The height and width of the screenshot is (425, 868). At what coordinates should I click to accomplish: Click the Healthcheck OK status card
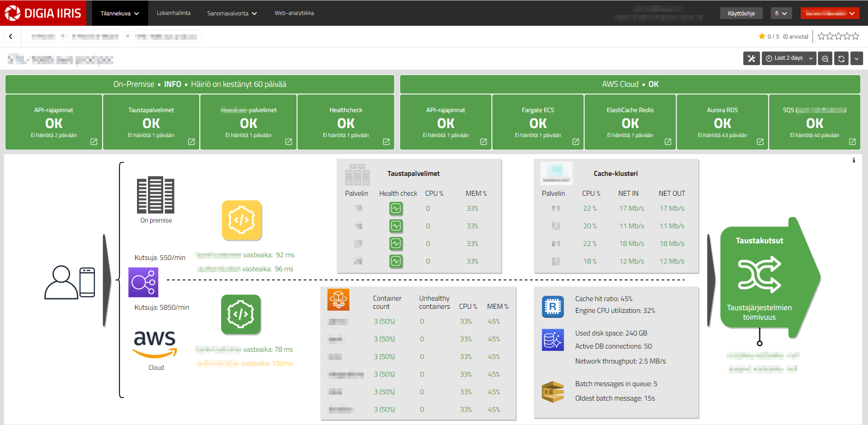pyautogui.click(x=346, y=122)
